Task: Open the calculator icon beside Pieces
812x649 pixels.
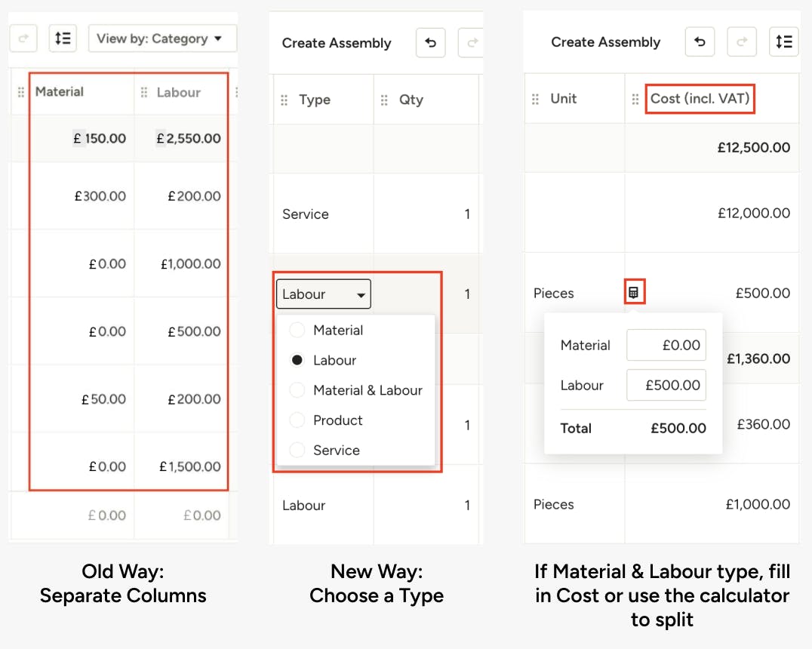Action: [633, 293]
